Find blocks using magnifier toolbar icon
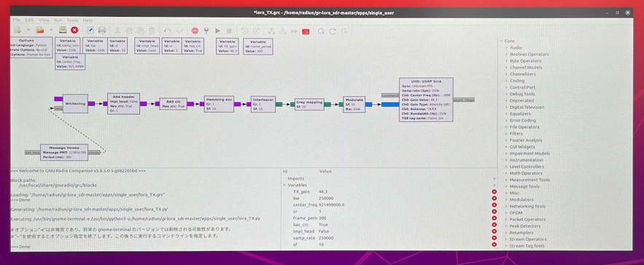Screen dimensions: 644x265 321,31
